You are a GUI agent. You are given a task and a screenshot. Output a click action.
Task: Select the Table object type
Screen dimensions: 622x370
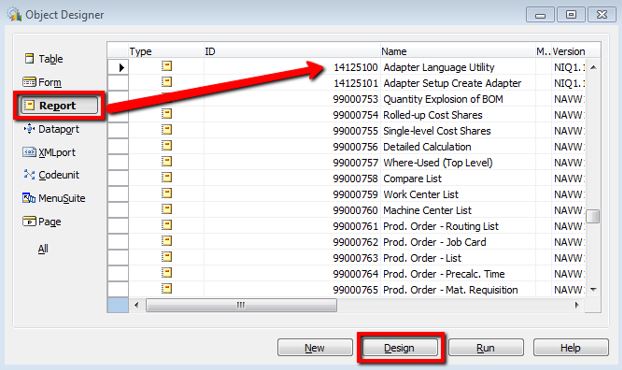click(x=44, y=59)
